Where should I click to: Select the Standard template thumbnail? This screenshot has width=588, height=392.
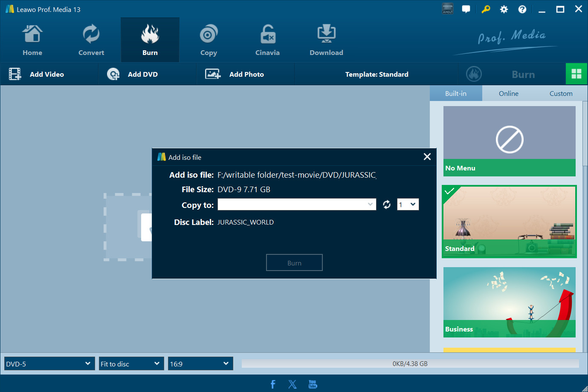(510, 222)
